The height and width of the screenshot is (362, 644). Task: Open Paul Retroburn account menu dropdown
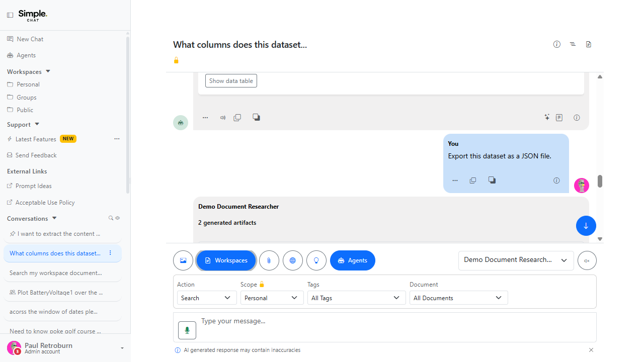pos(122,348)
